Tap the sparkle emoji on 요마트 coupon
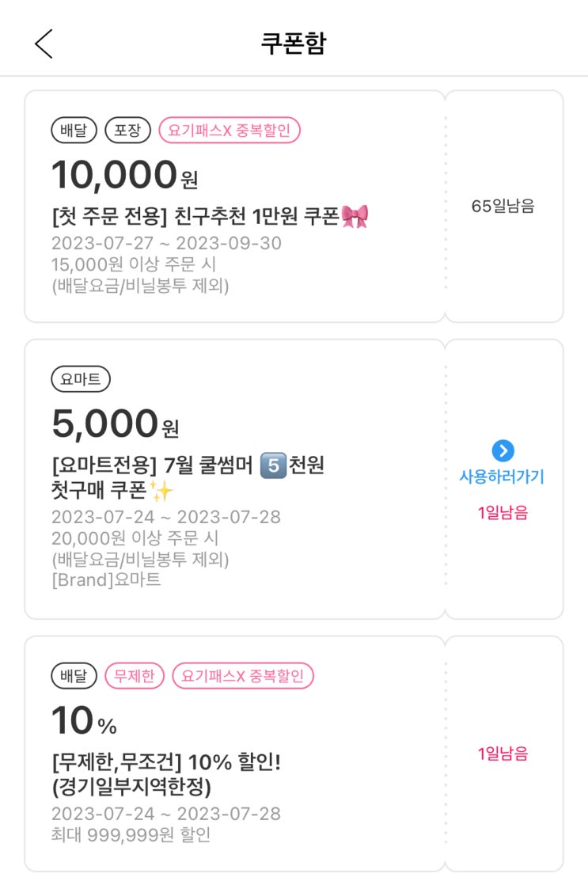This screenshot has height=881, width=588. click(162, 492)
